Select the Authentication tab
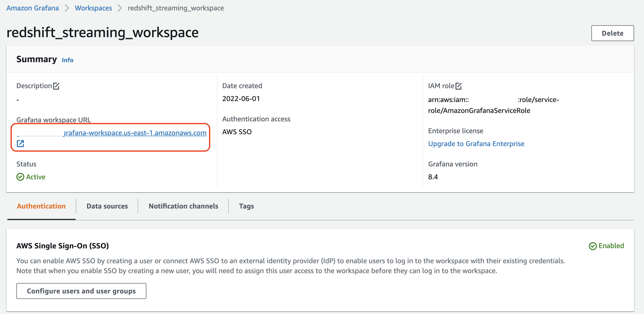Image resolution: width=644 pixels, height=314 pixels. 41,206
